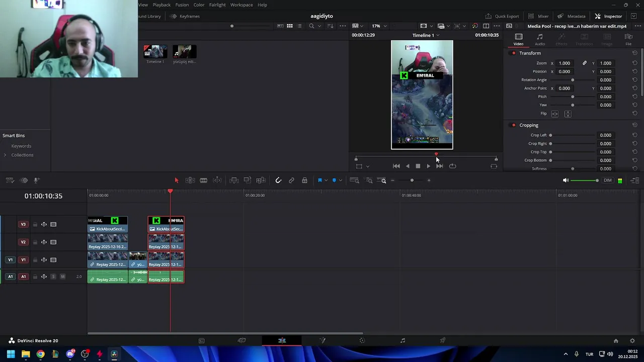Open the Workspace menu
The width and height of the screenshot is (644, 362).
(242, 5)
